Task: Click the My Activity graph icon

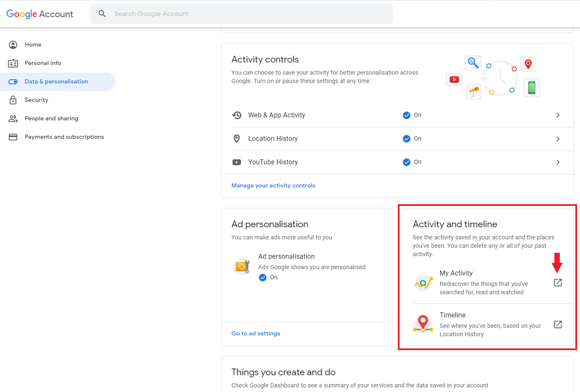Action: [423, 283]
